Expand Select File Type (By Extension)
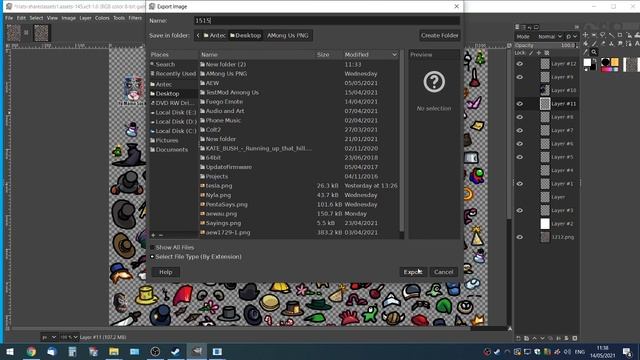This screenshot has width=640, height=360. (x=152, y=257)
